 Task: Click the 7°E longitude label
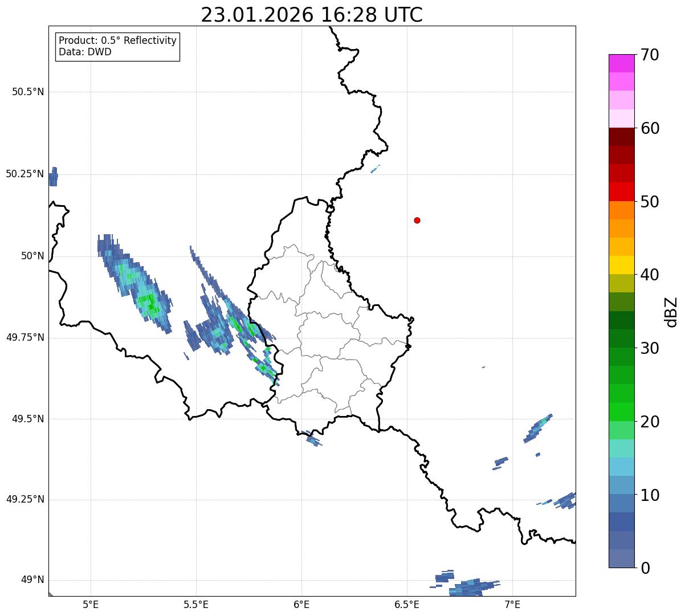tap(512, 605)
